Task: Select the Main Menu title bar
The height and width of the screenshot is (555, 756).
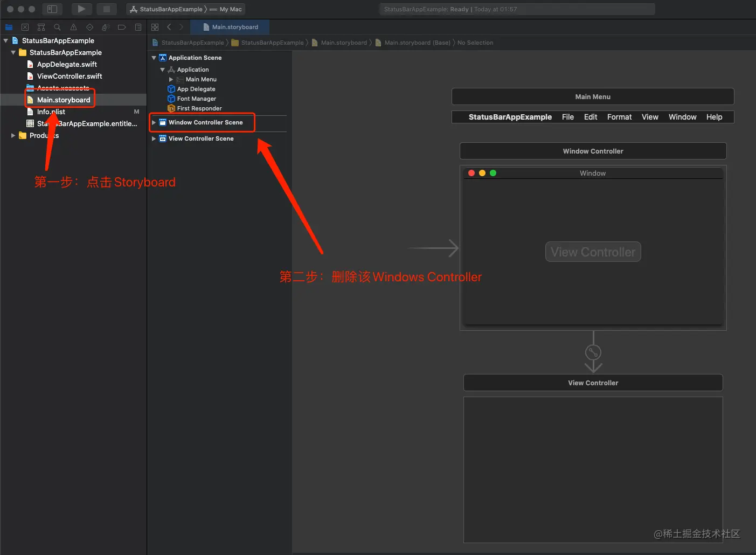Action: (x=593, y=96)
